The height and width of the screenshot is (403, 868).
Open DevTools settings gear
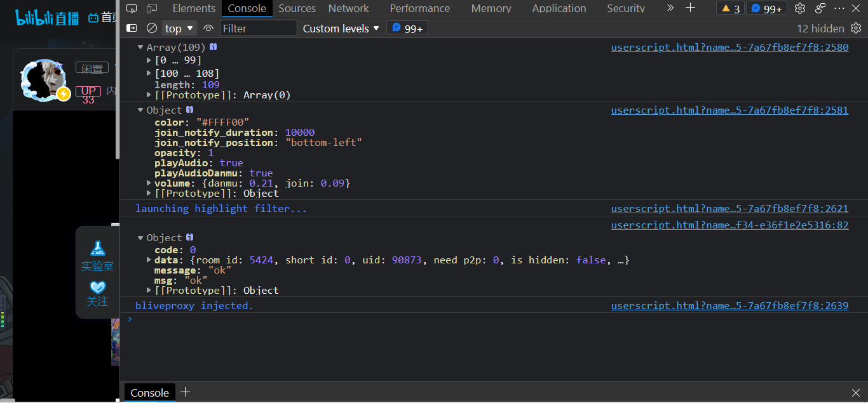799,8
